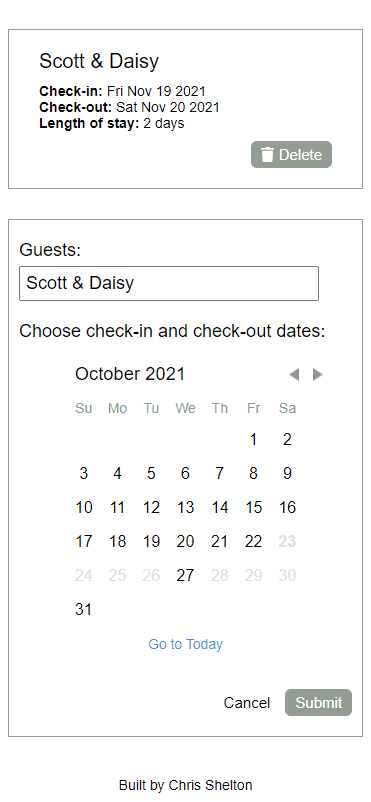Click the Guests name input field
Image resolution: width=371 pixels, height=802 pixels.
click(x=169, y=283)
